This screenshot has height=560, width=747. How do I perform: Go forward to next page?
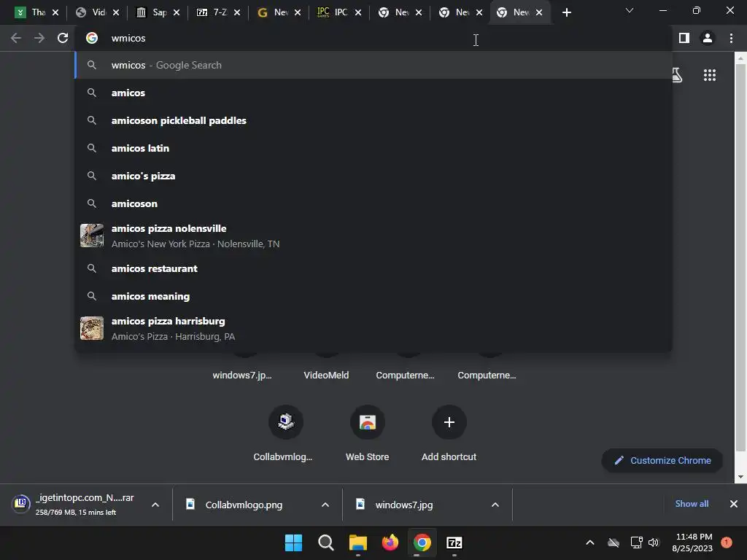click(39, 38)
